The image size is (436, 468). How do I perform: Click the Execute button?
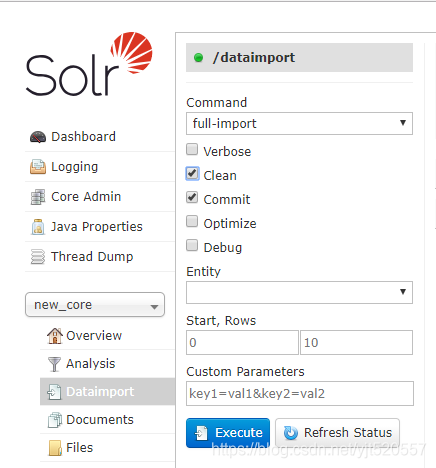click(x=228, y=433)
